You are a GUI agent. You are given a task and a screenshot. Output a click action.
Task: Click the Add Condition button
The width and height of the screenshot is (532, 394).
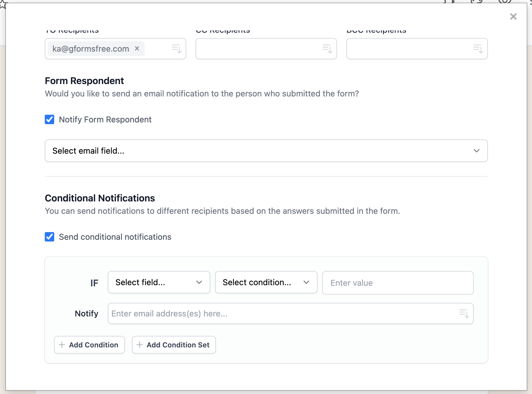89,345
